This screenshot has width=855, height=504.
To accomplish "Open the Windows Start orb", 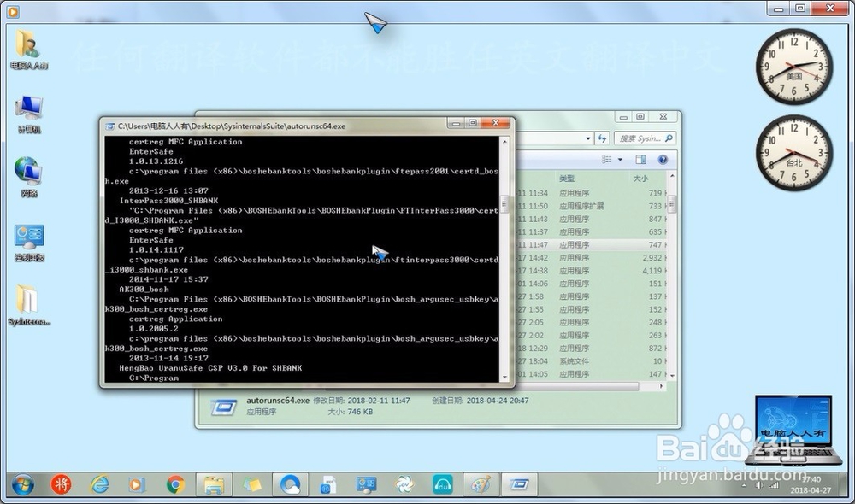I will [23, 483].
